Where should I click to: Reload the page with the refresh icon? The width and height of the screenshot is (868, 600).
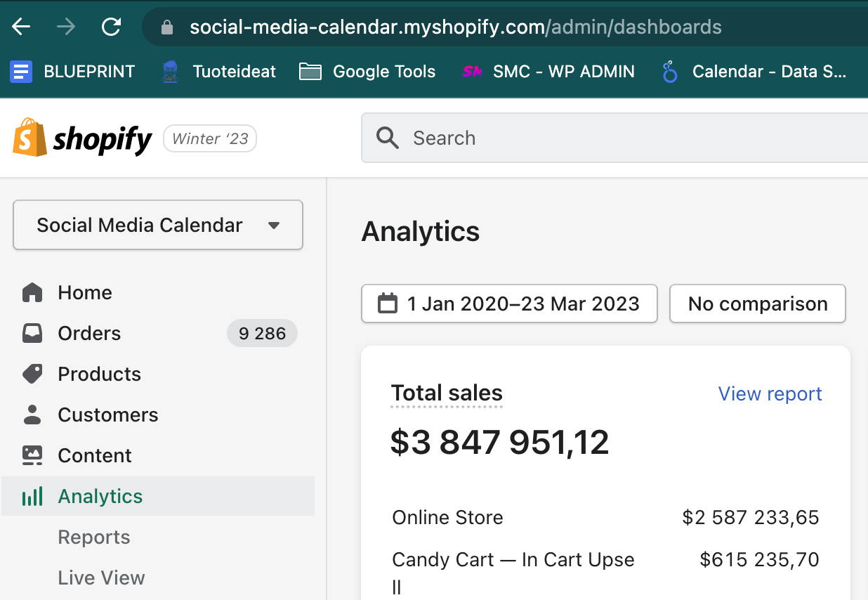[111, 27]
